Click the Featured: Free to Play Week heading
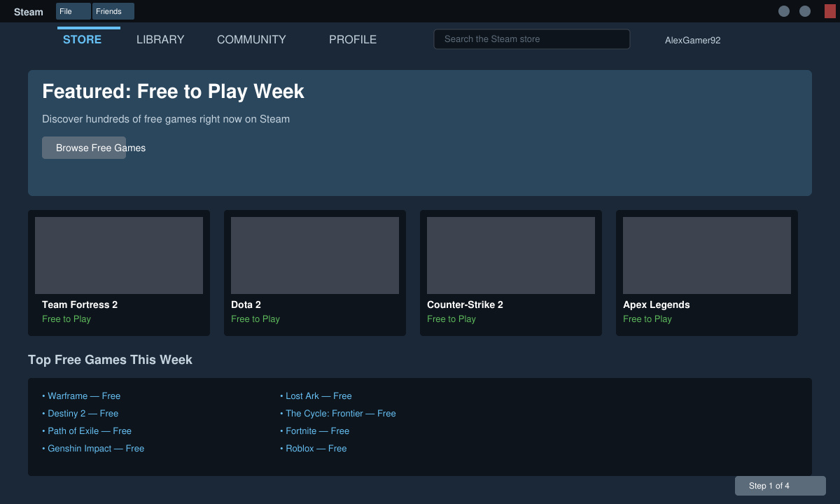The height and width of the screenshot is (504, 840). [173, 91]
